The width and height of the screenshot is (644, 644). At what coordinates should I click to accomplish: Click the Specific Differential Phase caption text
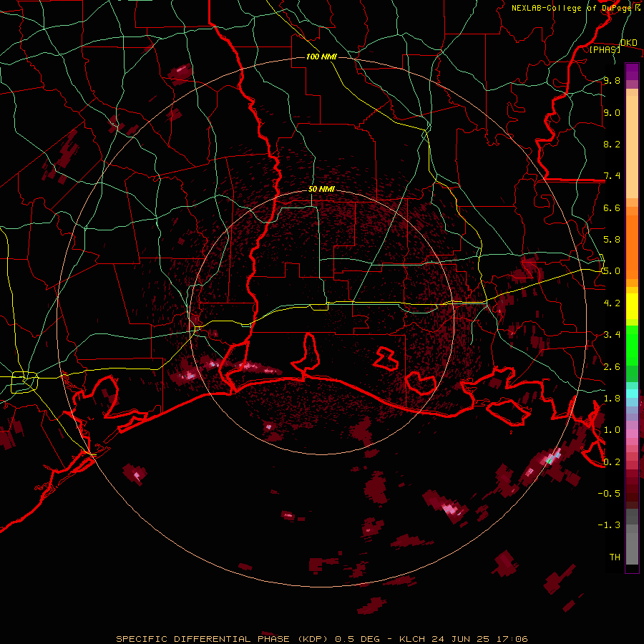[321, 639]
